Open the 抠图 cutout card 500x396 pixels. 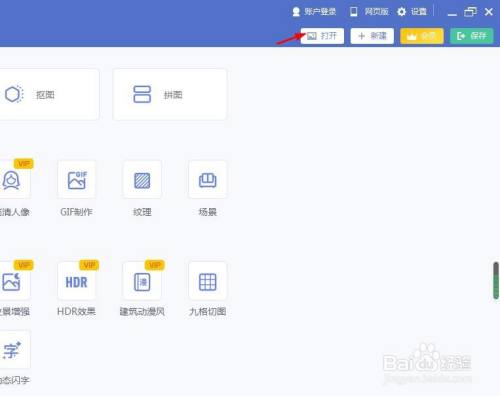[49, 95]
